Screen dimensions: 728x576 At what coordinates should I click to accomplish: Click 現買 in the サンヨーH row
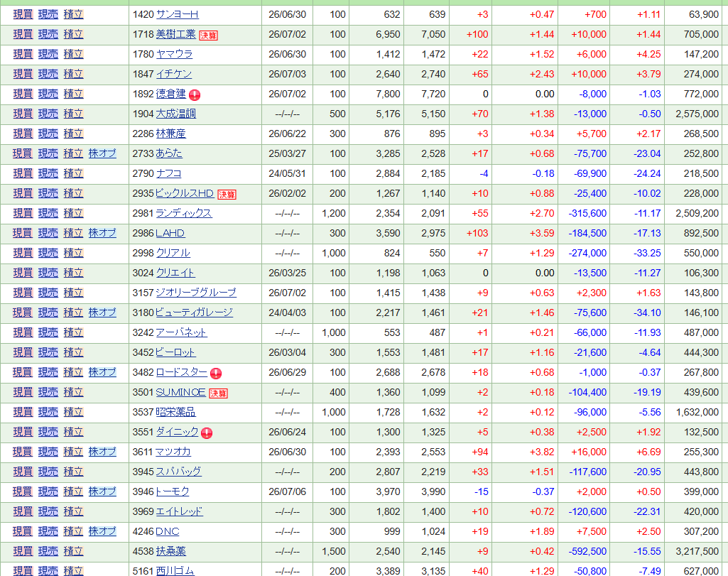pos(23,14)
